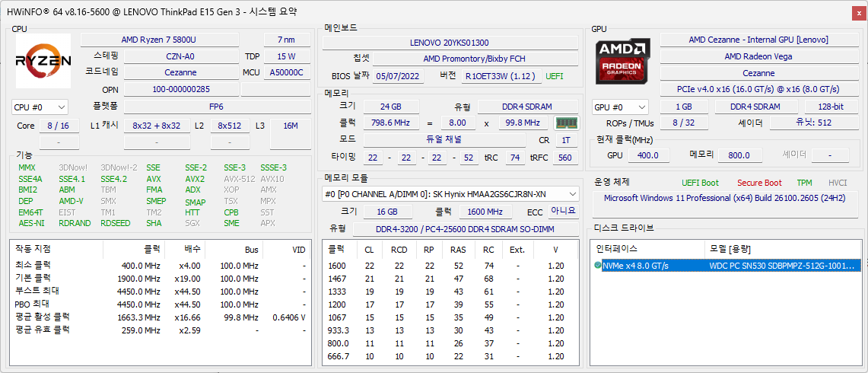This screenshot has width=868, height=373.
Task: Click the 15 W TDP value
Action: coord(287,56)
